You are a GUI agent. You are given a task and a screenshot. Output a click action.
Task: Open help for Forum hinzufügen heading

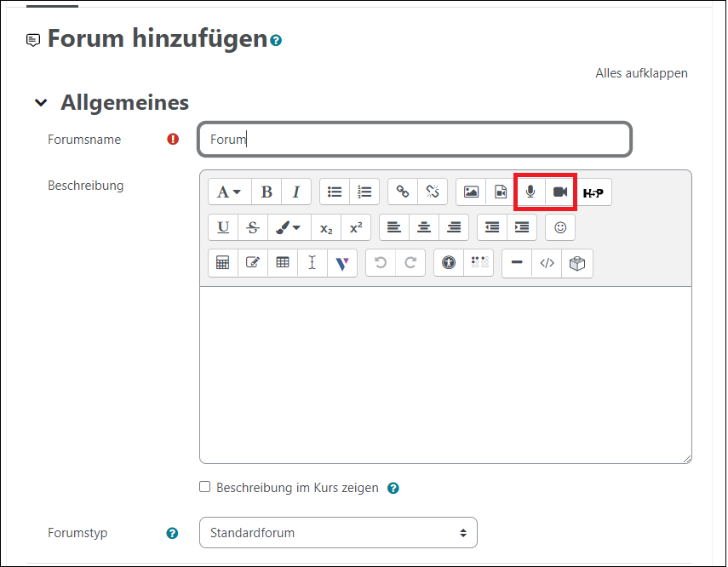[x=276, y=40]
